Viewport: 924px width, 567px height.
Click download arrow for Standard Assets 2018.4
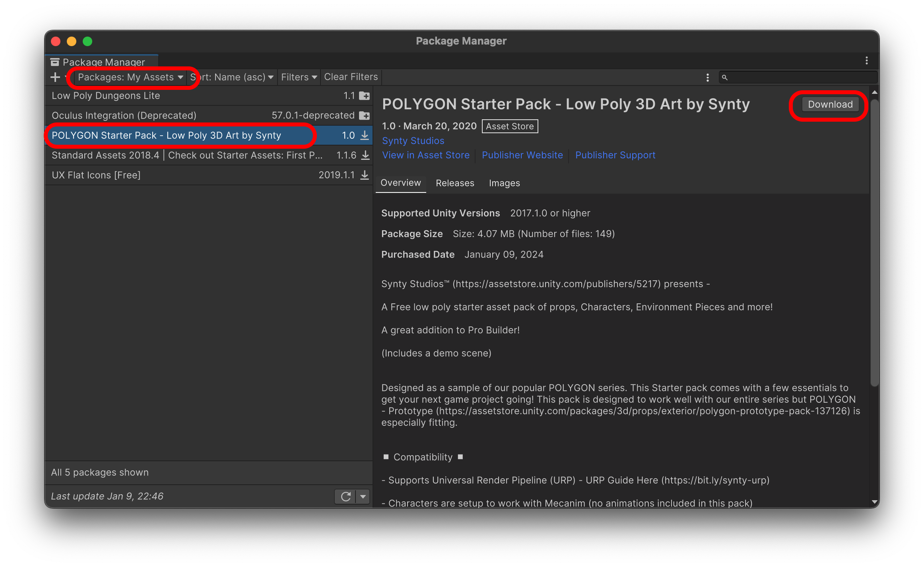coord(365,155)
